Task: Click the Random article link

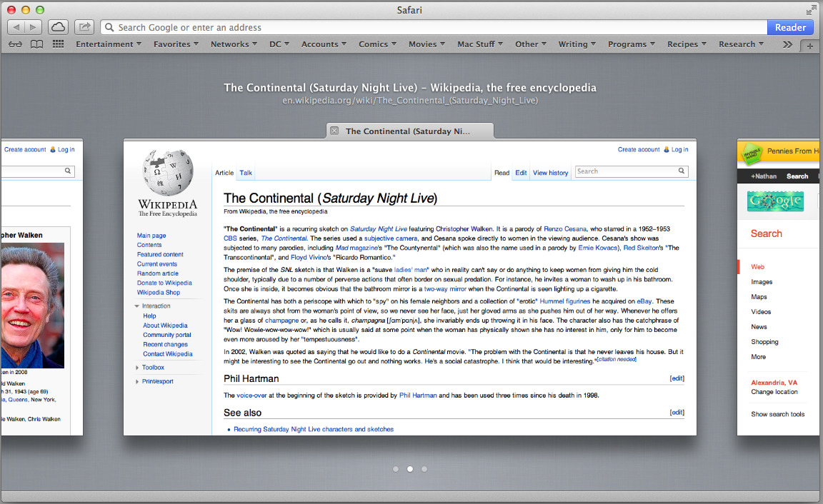Action: [157, 273]
